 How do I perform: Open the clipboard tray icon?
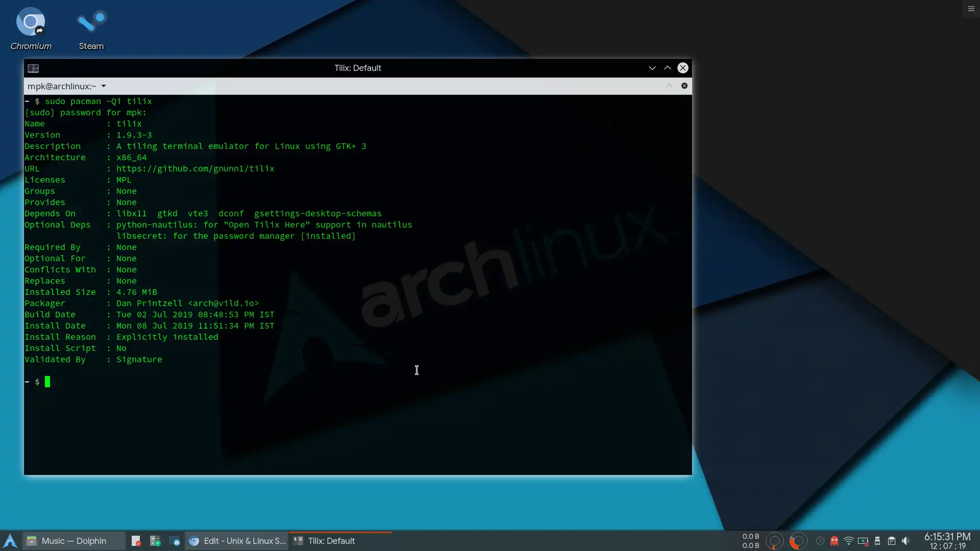tap(891, 541)
